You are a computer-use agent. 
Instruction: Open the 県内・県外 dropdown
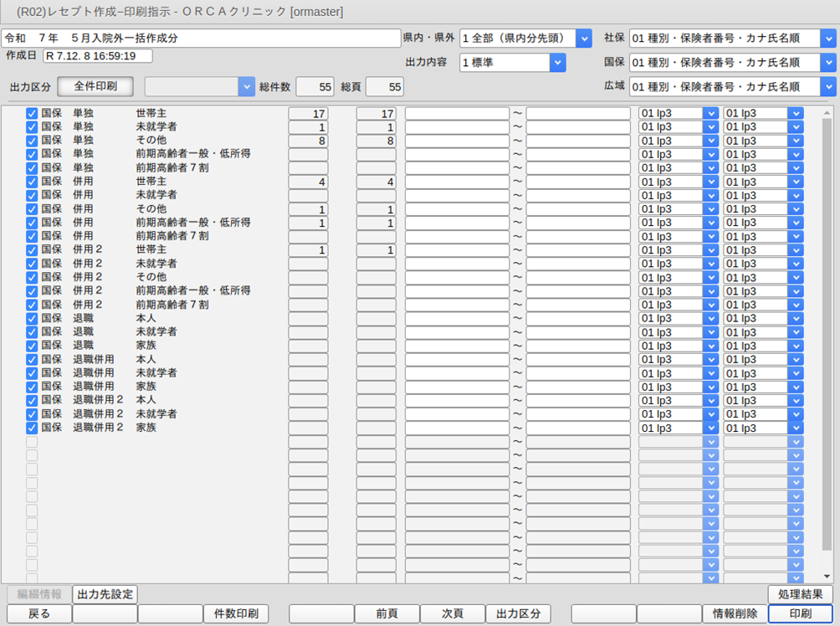583,38
